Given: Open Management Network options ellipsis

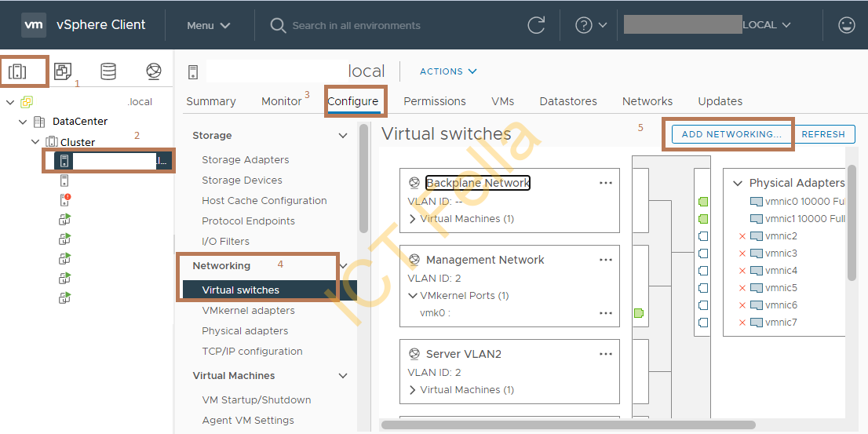Looking at the screenshot, I should pyautogui.click(x=606, y=260).
